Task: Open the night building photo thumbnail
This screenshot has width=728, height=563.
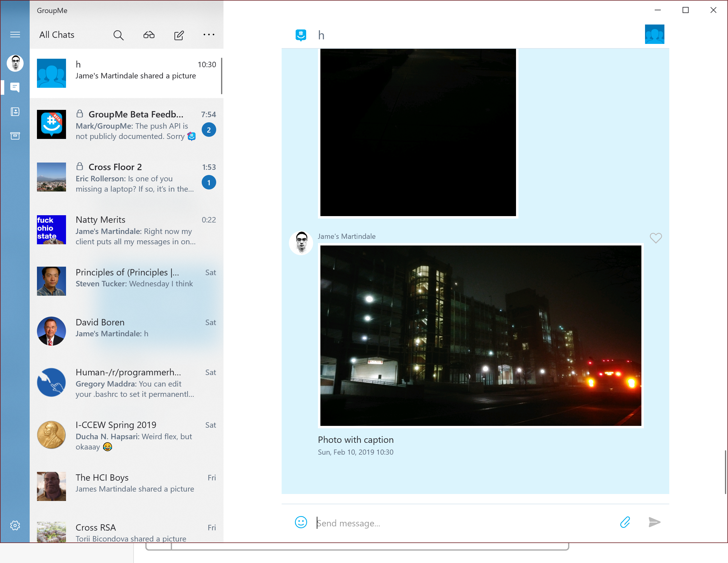Action: pyautogui.click(x=480, y=335)
